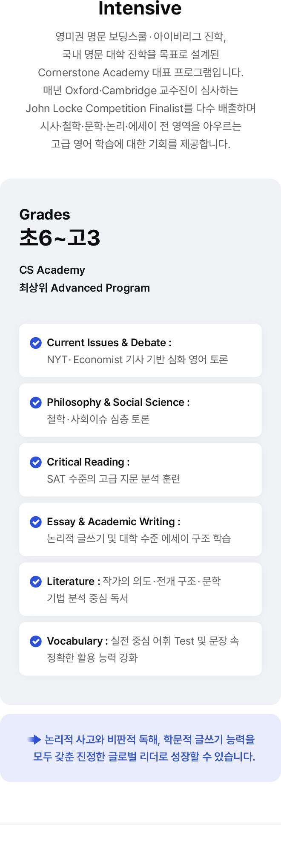The width and height of the screenshot is (281, 868).
Task: Click the checkmark beside Critical Reading
Action: pyautogui.click(x=36, y=462)
